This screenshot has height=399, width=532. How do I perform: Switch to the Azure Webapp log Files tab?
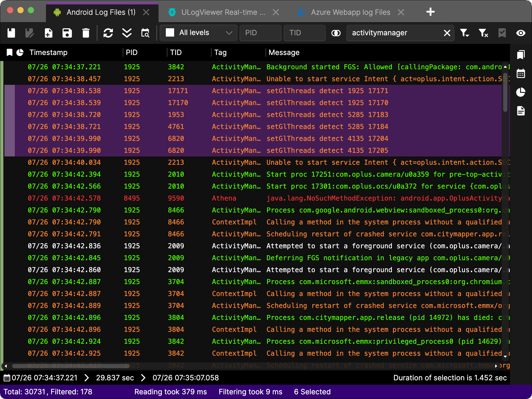[350, 12]
